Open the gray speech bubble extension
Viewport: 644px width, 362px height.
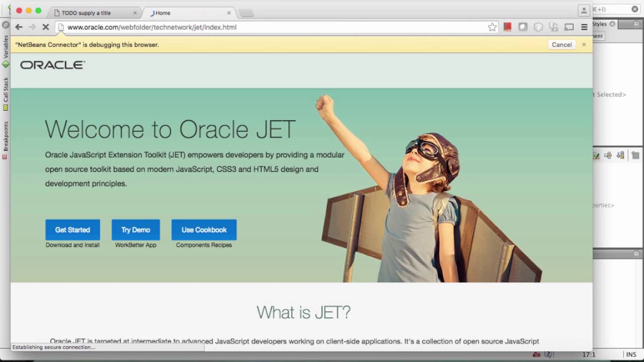[523, 27]
